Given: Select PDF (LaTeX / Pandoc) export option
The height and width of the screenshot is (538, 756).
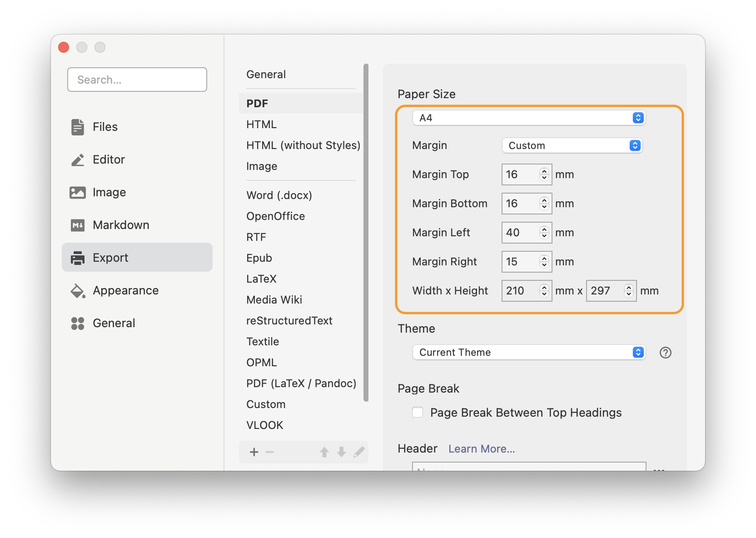Looking at the screenshot, I should coord(301,384).
